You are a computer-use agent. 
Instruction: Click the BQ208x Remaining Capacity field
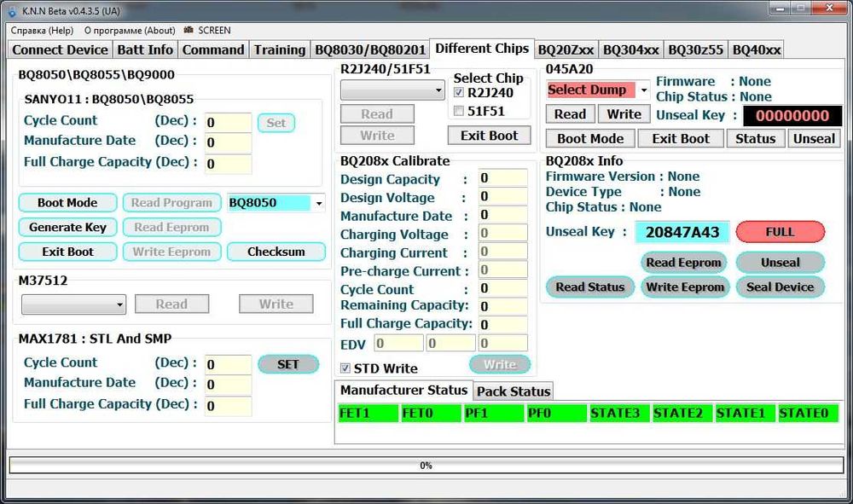click(x=503, y=306)
